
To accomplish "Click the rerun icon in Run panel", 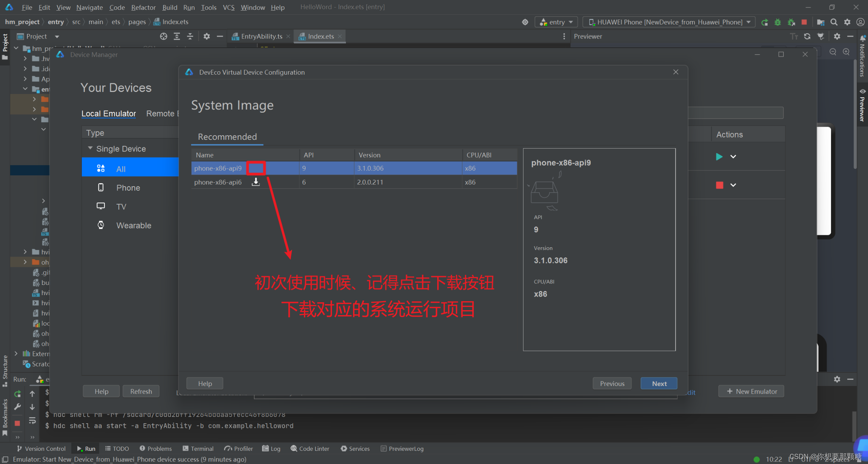I will coord(17,394).
